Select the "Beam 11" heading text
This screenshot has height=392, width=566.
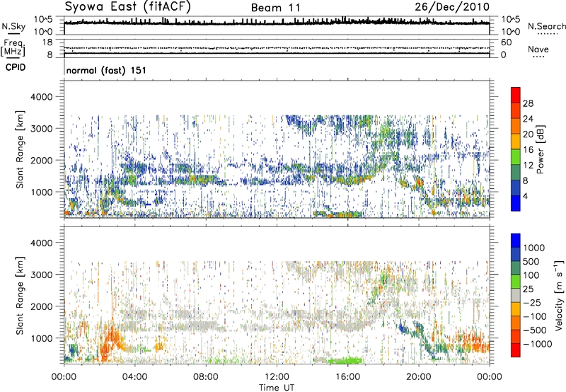[x=275, y=8]
